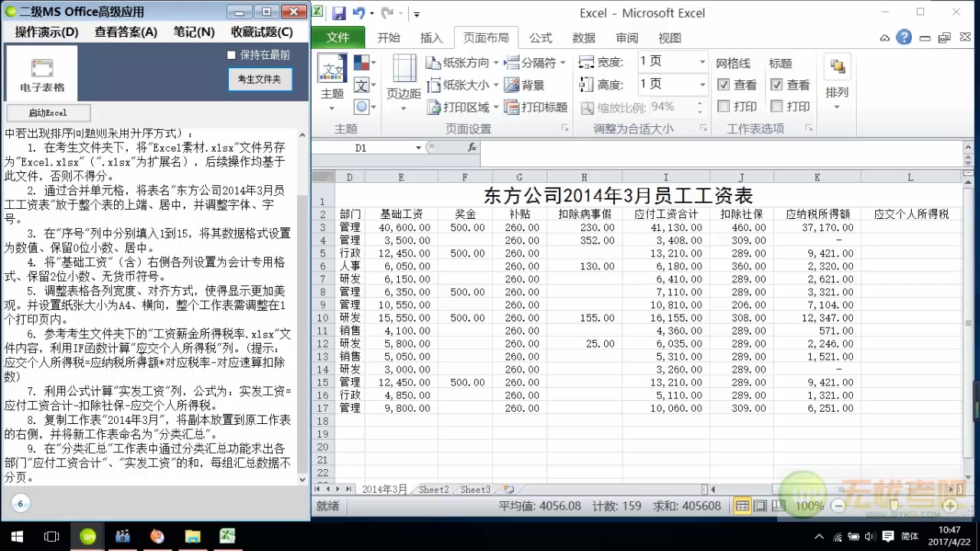Click zoom out minus button in status bar
Image resolution: width=980 pixels, height=551 pixels.
tap(838, 506)
